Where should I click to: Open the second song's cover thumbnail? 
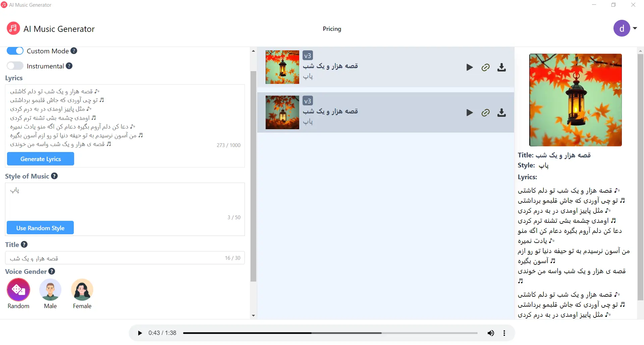point(282,112)
